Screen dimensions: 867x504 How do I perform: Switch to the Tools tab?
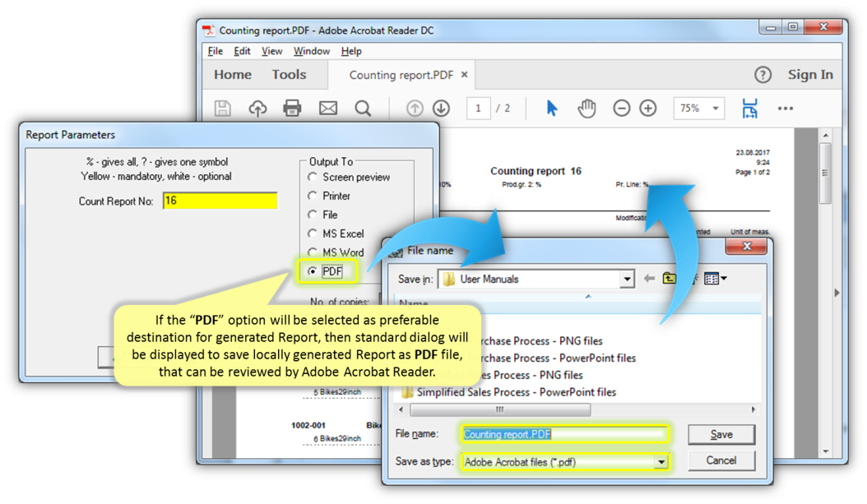click(x=289, y=75)
